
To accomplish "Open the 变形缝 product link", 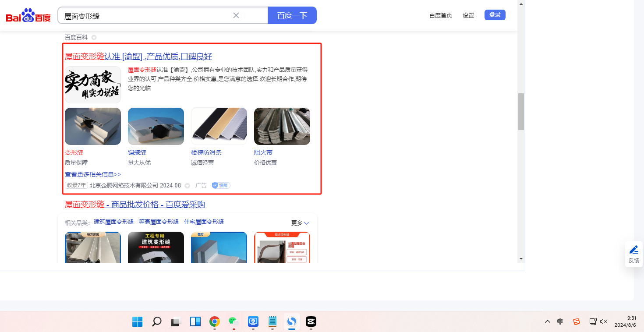I will tap(74, 152).
